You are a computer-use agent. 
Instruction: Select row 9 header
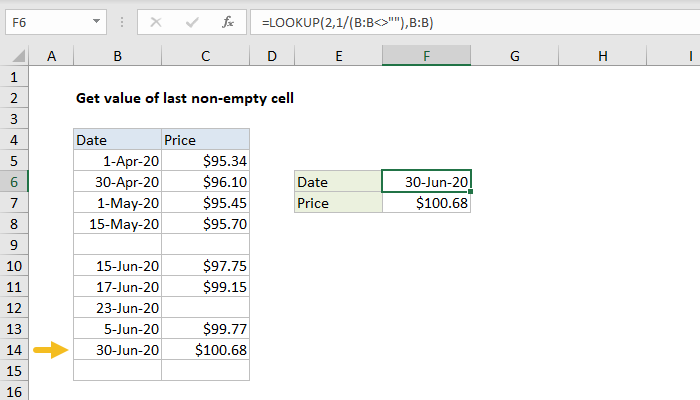click(x=14, y=245)
